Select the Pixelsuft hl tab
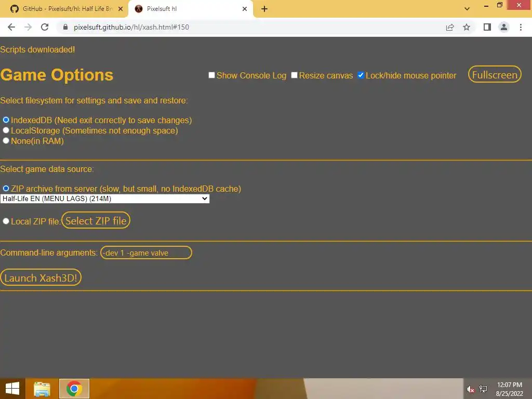Viewport: 532px width, 399px height. click(190, 9)
